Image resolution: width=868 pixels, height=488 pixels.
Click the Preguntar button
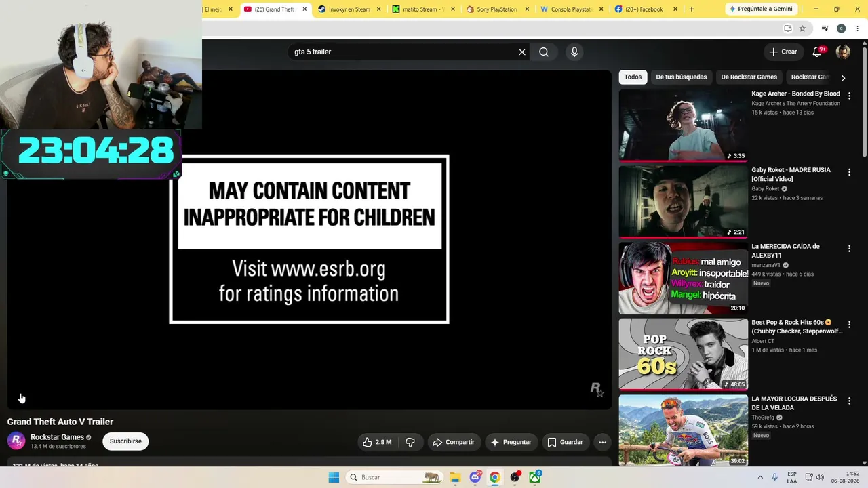511,442
